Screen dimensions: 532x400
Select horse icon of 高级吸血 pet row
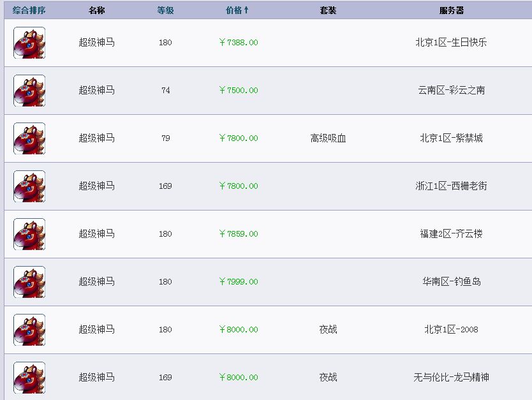click(x=29, y=138)
